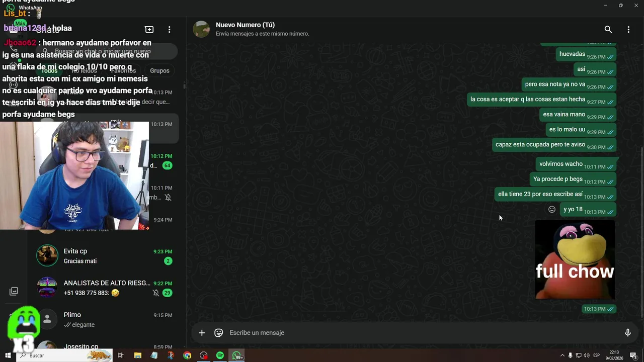Open the chat list three-dot menu

(x=169, y=30)
